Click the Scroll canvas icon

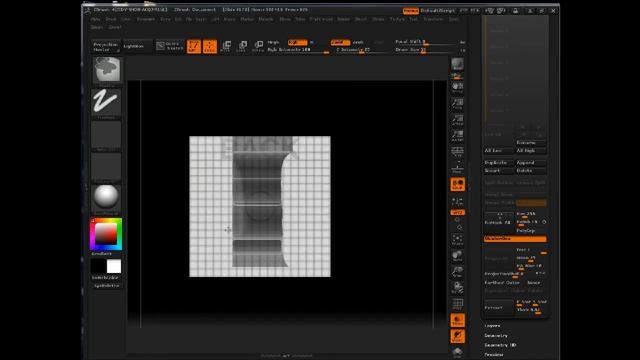pyautogui.click(x=458, y=87)
